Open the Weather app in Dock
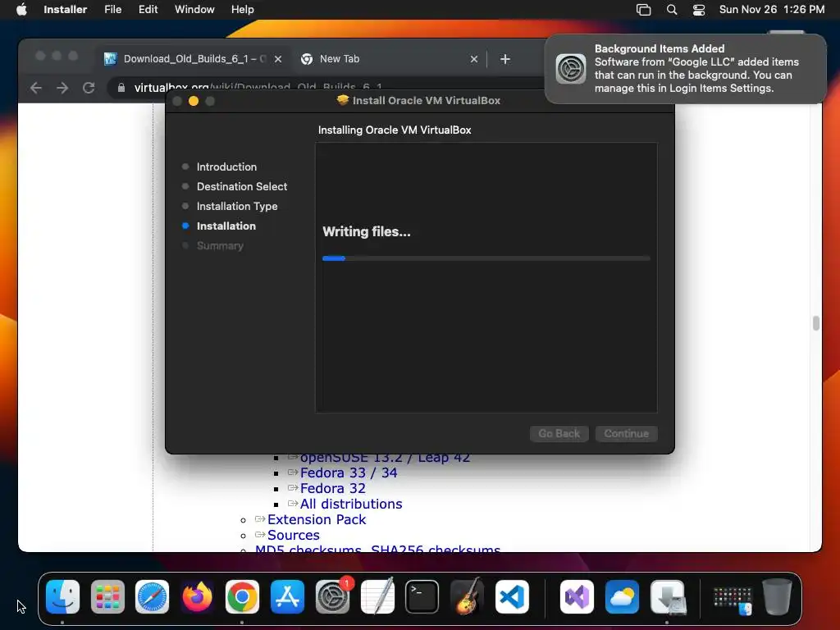 click(622, 597)
